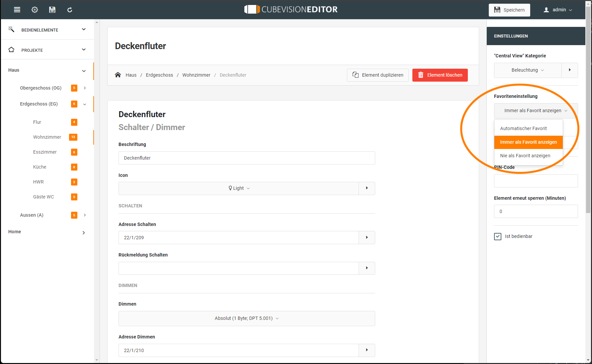Click the Projekte house icon
The width and height of the screenshot is (592, 364).
(x=11, y=49)
